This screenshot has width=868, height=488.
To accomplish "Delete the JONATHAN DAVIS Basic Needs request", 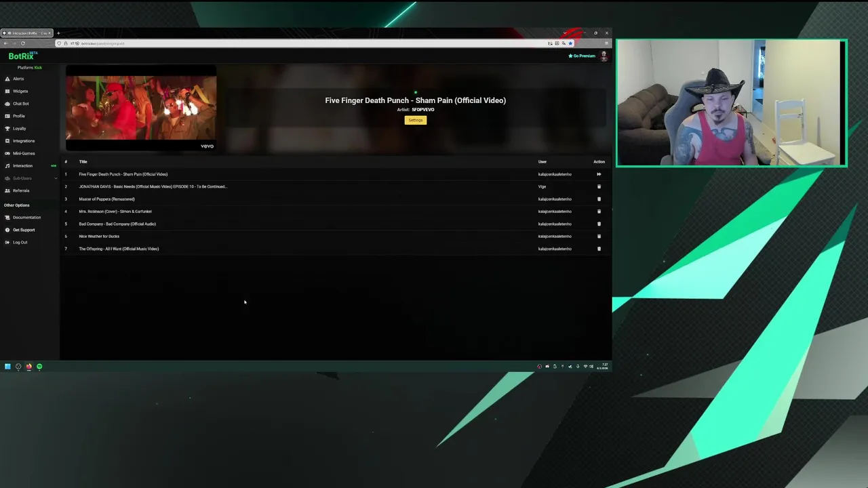I will (599, 186).
